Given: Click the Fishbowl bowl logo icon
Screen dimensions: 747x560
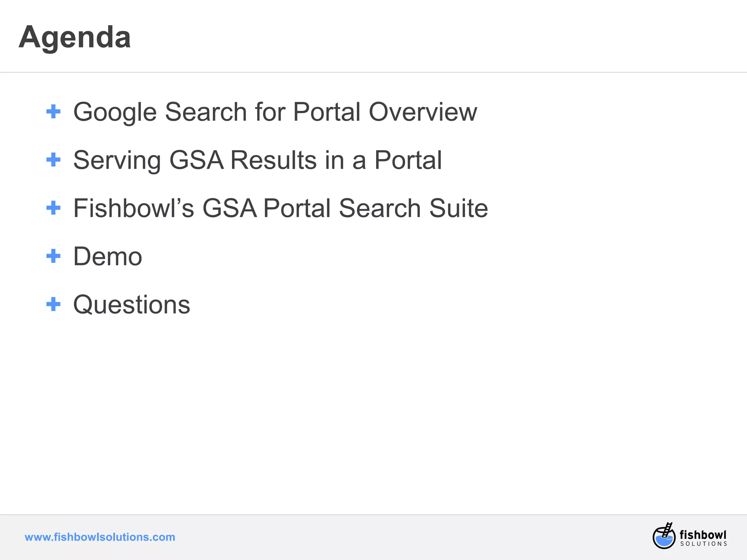Looking at the screenshot, I should pyautogui.click(x=664, y=536).
